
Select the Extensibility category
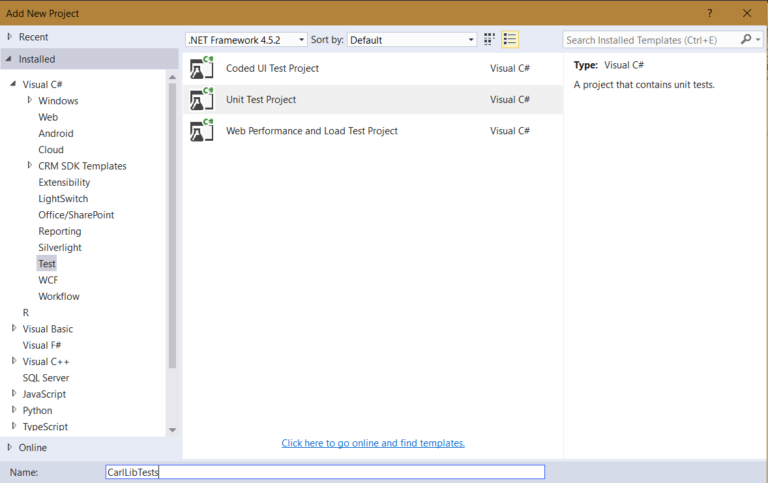64,182
